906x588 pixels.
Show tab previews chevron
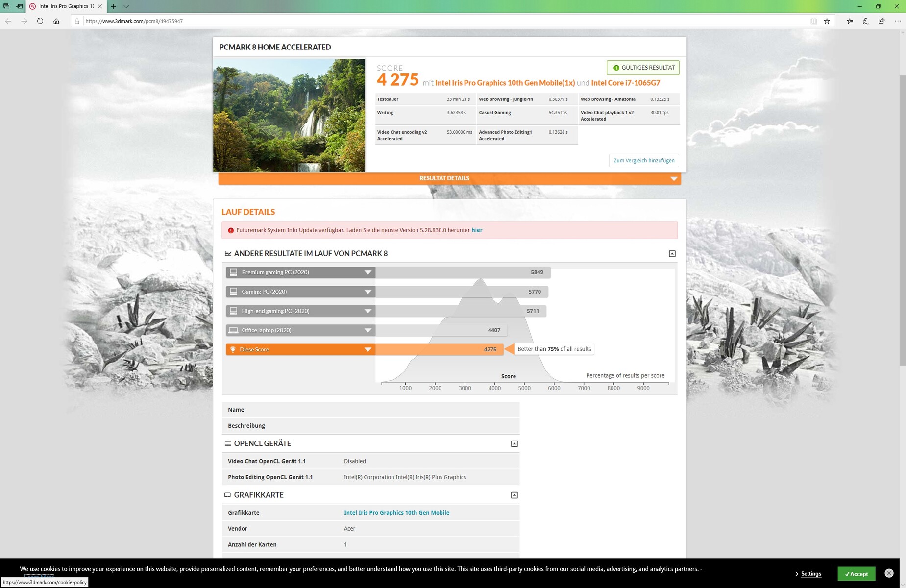point(126,6)
